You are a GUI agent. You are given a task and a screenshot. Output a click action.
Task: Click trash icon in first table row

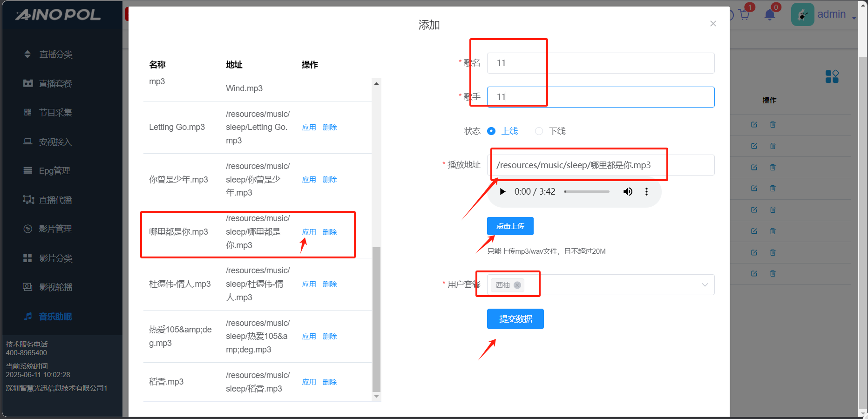[773, 125]
